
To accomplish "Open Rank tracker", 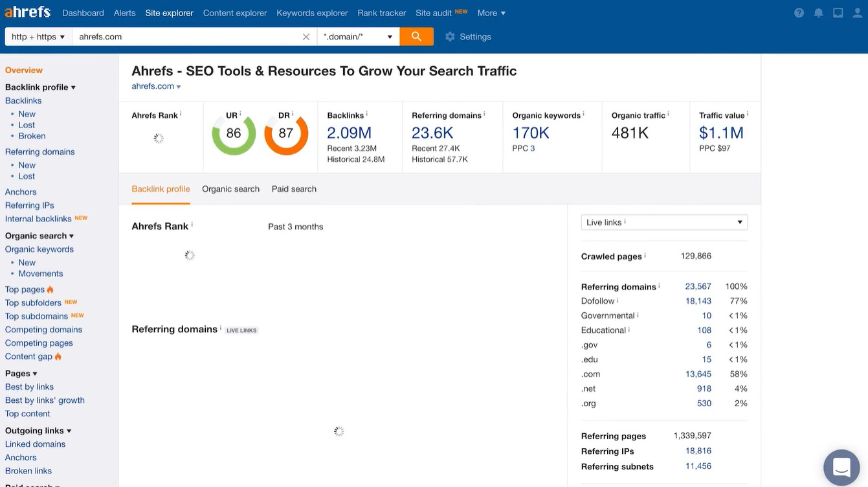I will coord(382,13).
